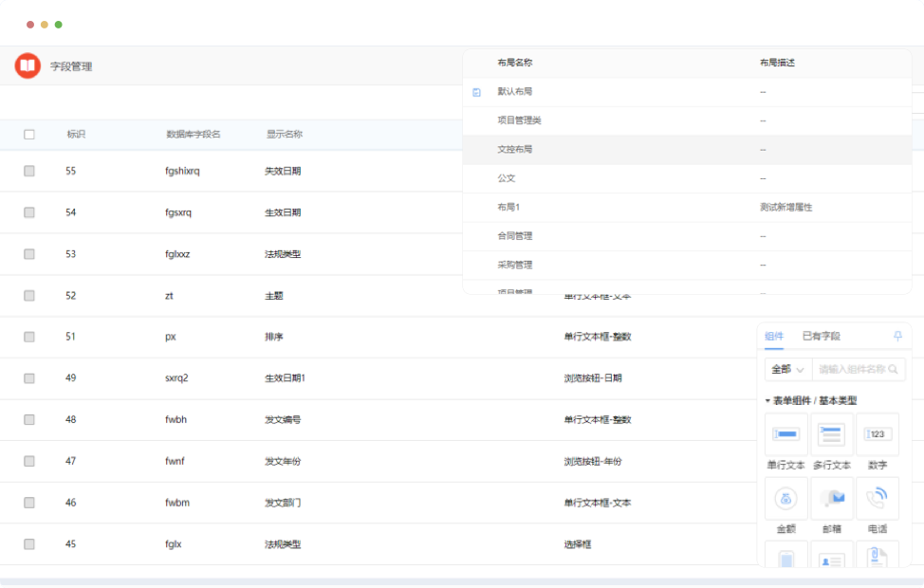Choose the 合同管理 layout entry
The height and width of the screenshot is (588, 924).
pyautogui.click(x=515, y=236)
